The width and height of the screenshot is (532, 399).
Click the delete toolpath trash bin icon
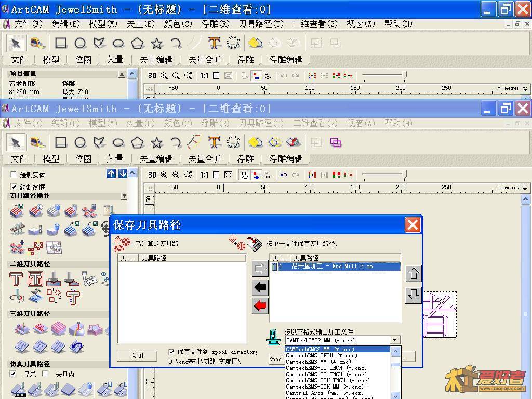pos(54,211)
